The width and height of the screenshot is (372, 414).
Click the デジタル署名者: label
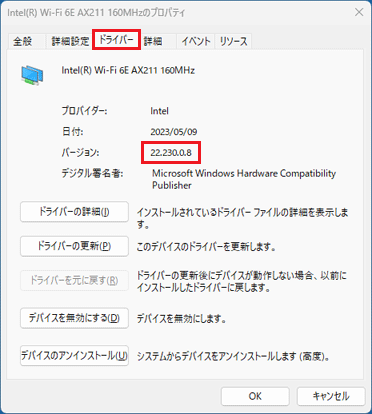pos(92,173)
